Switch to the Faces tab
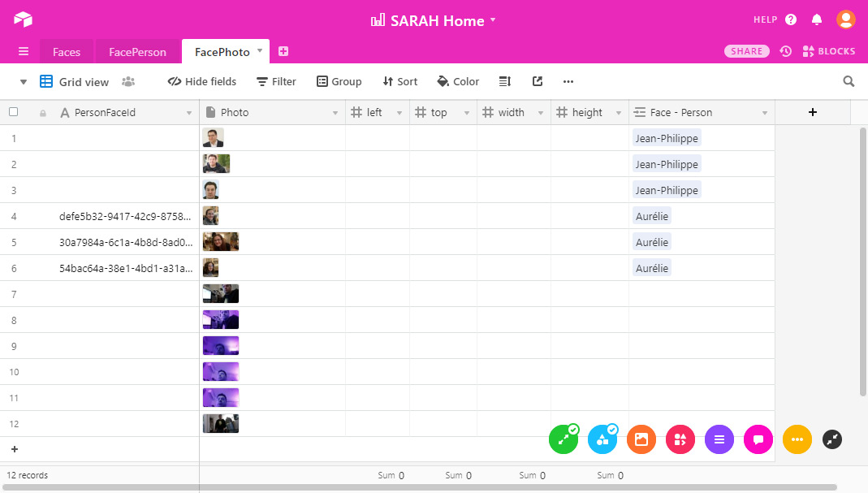The height and width of the screenshot is (493, 868). [x=67, y=52]
